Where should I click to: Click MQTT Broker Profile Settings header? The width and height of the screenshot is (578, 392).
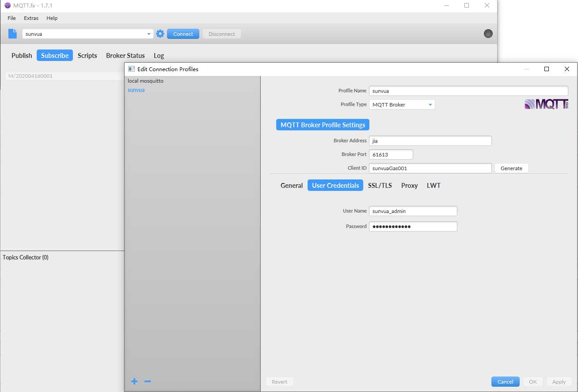(323, 125)
